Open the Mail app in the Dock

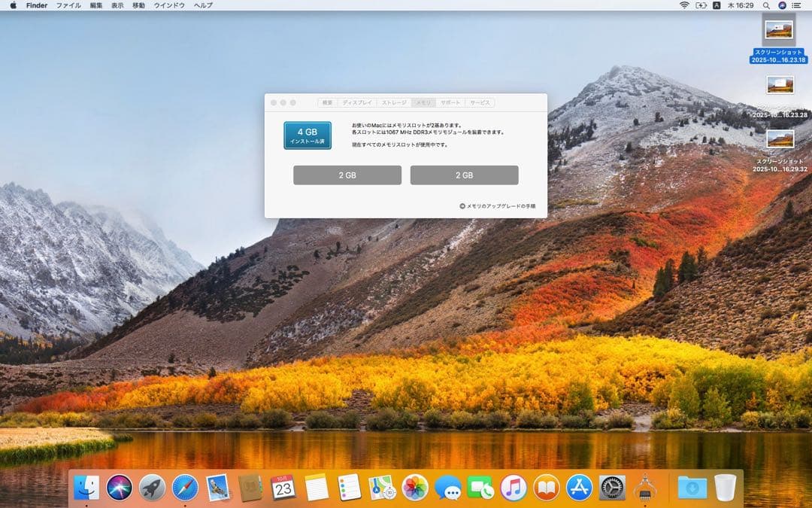tap(219, 488)
